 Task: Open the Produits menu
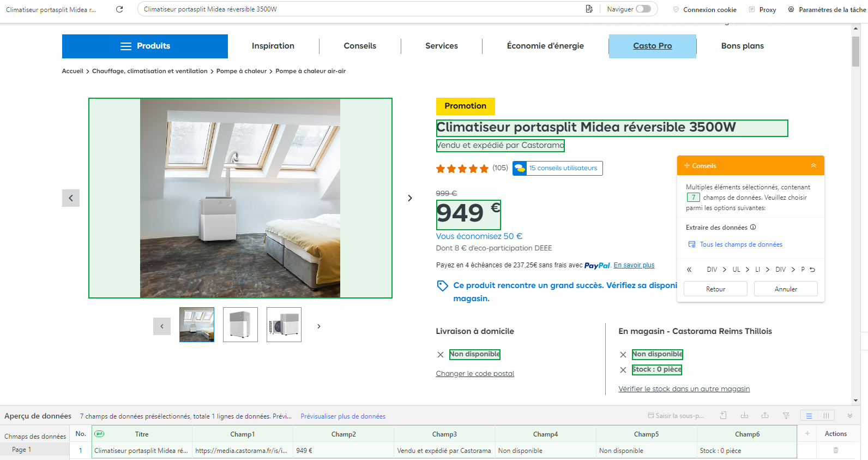coord(145,46)
